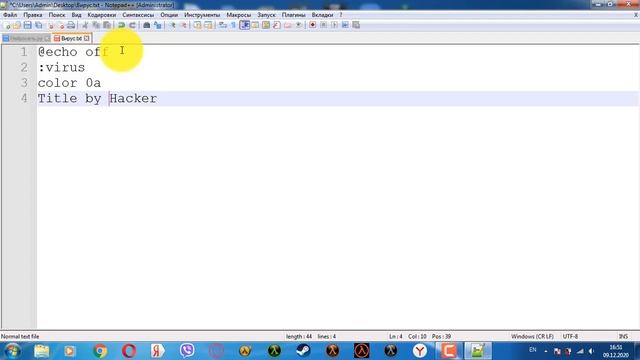Viewport: 640px width, 360px height.
Task: Open the Синтаксисы menu
Action: 138,15
